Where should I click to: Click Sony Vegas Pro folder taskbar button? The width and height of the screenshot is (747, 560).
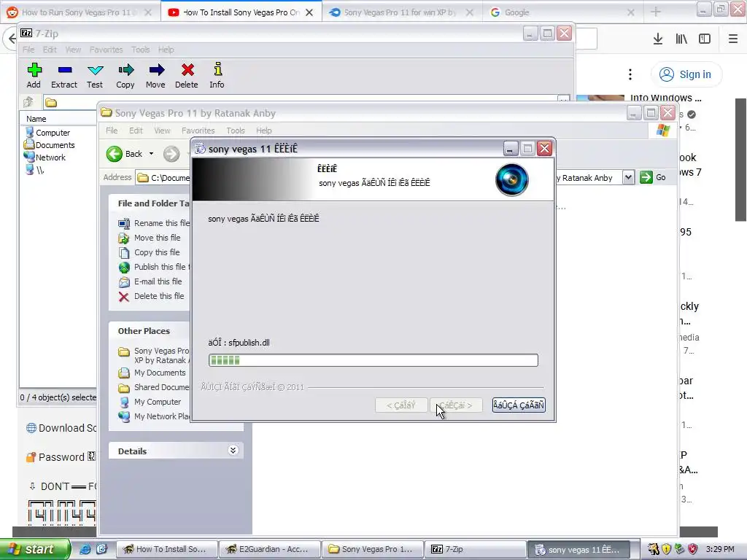(x=371, y=549)
